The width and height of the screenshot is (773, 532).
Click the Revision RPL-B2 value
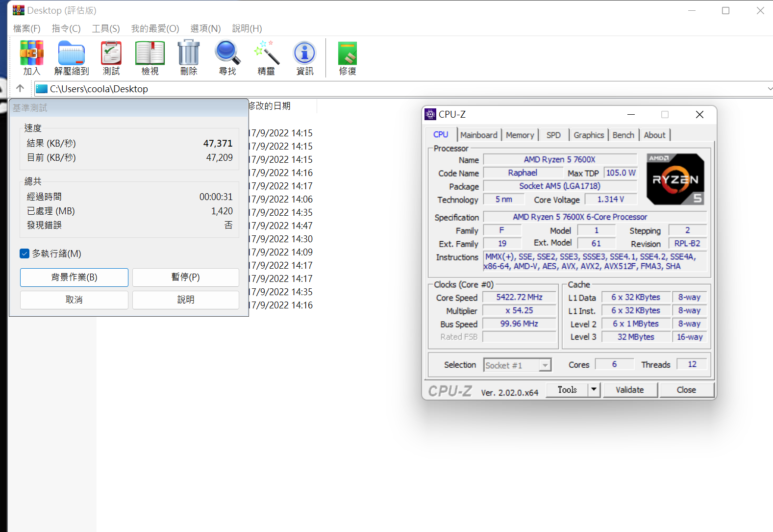click(687, 243)
